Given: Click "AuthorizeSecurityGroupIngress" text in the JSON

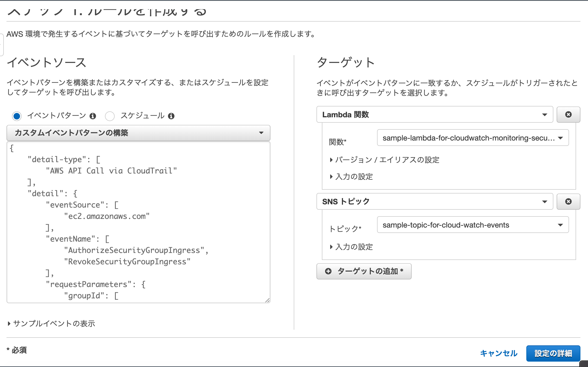Looking at the screenshot, I should click(134, 250).
